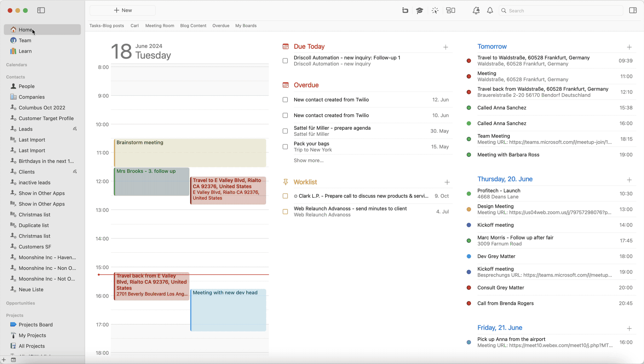Check the Twilio contact task dated 10. Jun
Screen dimensions: 644x364
(285, 115)
